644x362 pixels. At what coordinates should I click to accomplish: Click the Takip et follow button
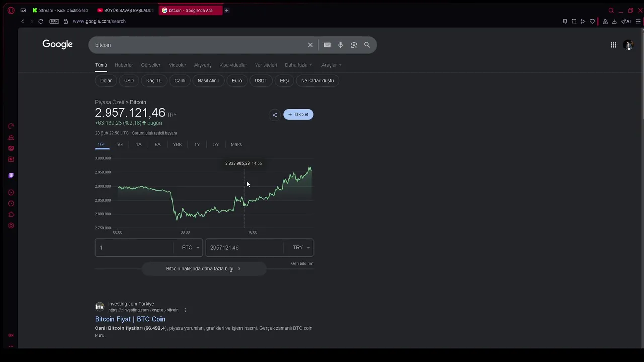click(x=298, y=114)
